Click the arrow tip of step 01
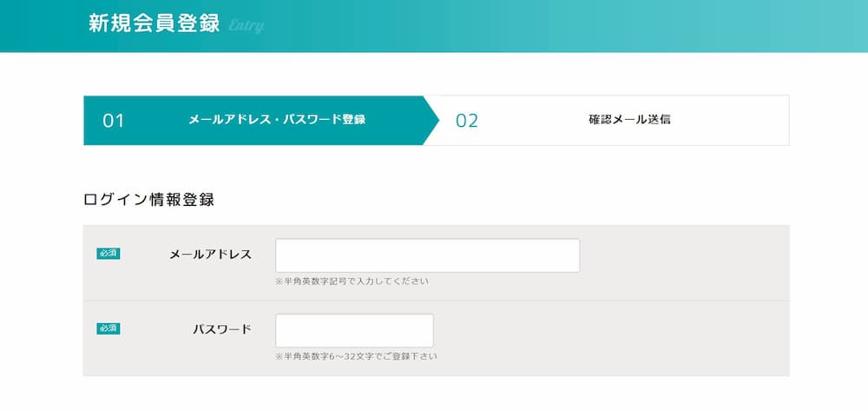This screenshot has height=411, width=868. pyautogui.click(x=432, y=120)
